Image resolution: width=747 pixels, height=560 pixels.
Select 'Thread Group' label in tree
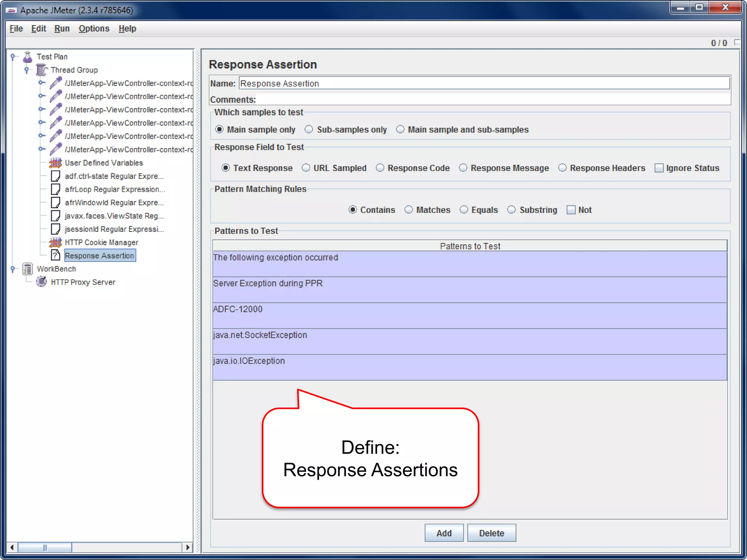pos(74,70)
